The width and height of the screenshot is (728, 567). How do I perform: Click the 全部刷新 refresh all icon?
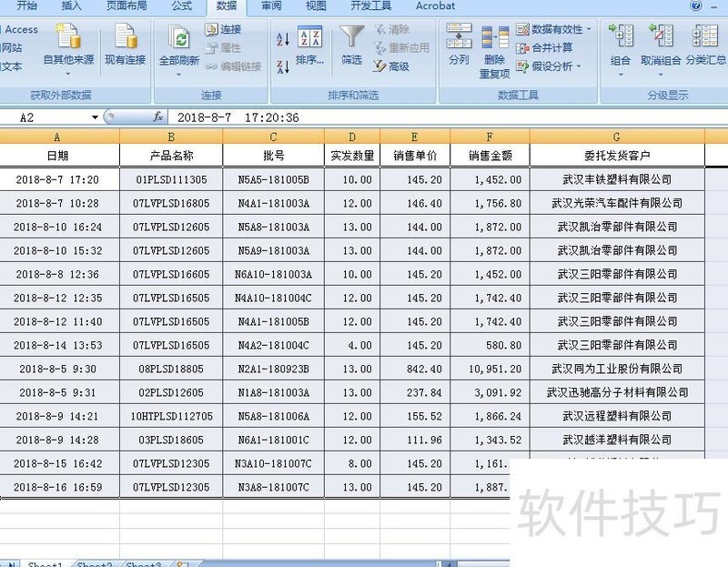(178, 38)
